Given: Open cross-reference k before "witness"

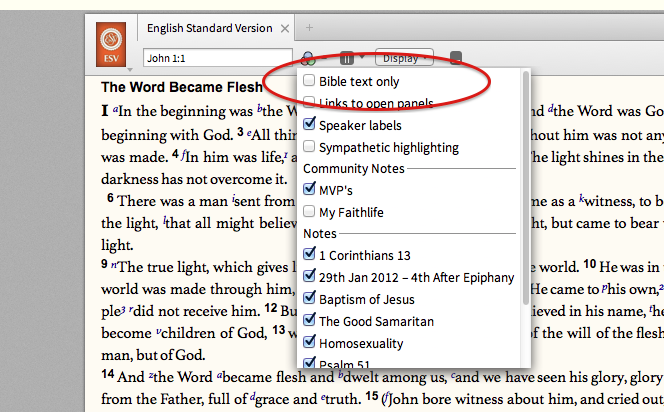Looking at the screenshot, I should (x=582, y=198).
